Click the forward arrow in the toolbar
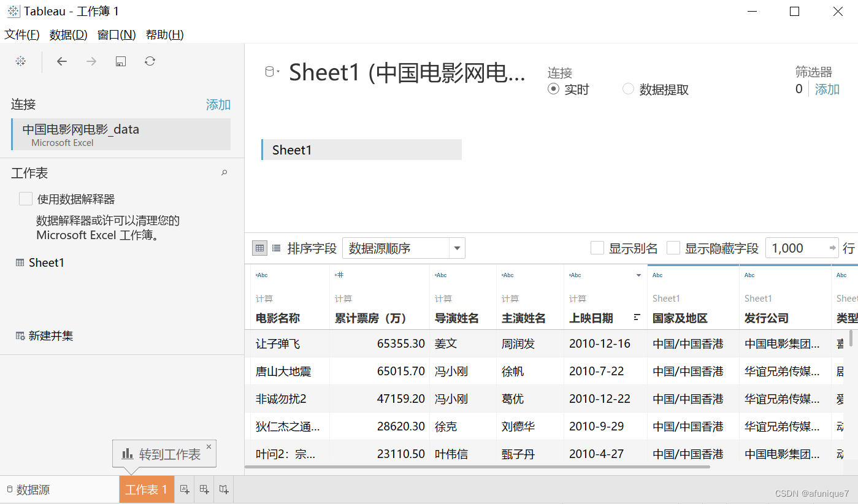The image size is (858, 504). click(91, 61)
